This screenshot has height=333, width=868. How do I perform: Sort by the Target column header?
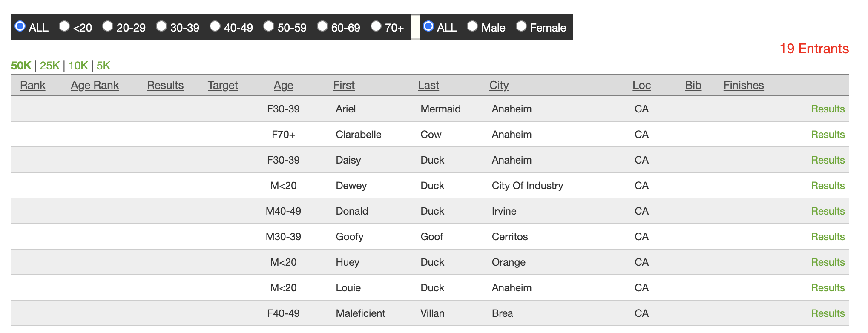pos(223,85)
